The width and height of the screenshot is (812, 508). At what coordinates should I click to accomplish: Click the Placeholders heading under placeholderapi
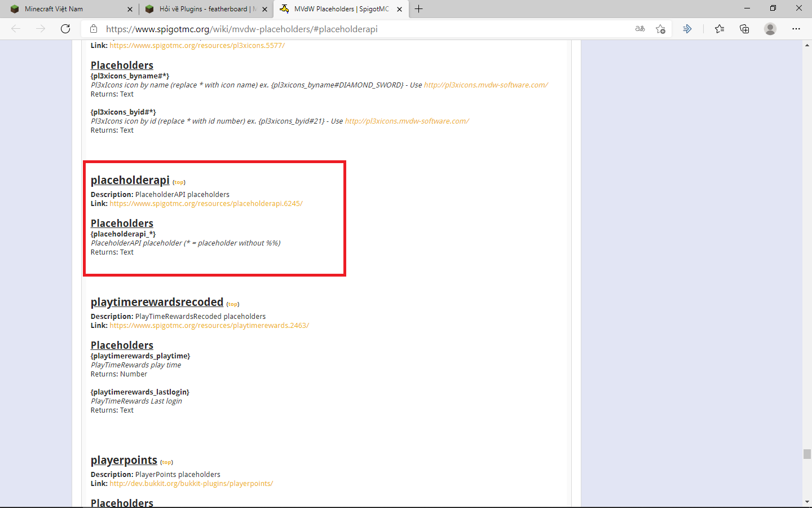122,224
